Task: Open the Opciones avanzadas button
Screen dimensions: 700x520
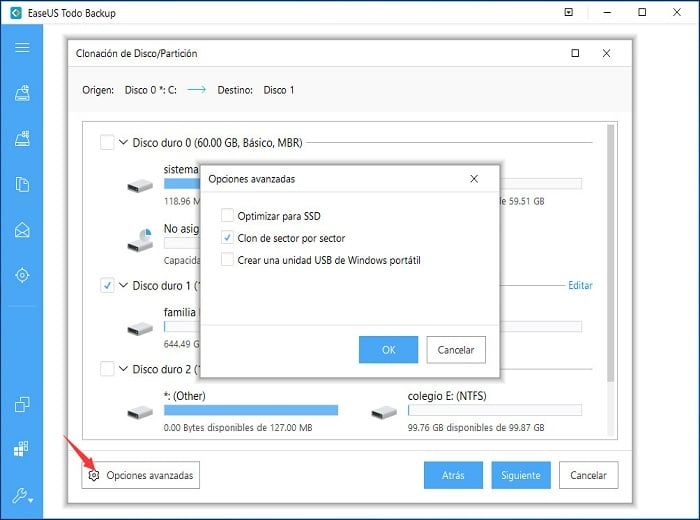Action: pyautogui.click(x=141, y=475)
